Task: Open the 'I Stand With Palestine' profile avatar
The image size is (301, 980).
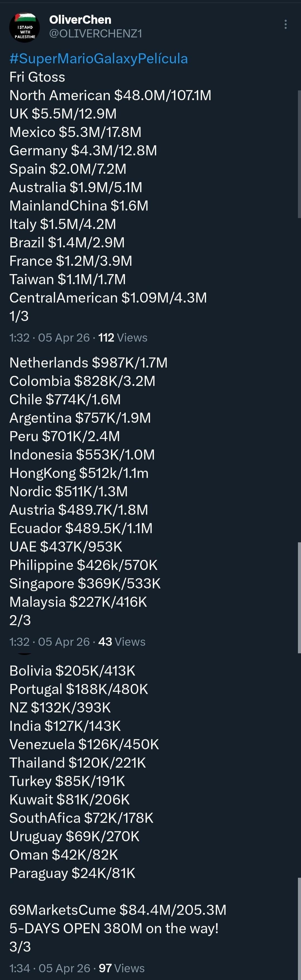Action: [25, 27]
